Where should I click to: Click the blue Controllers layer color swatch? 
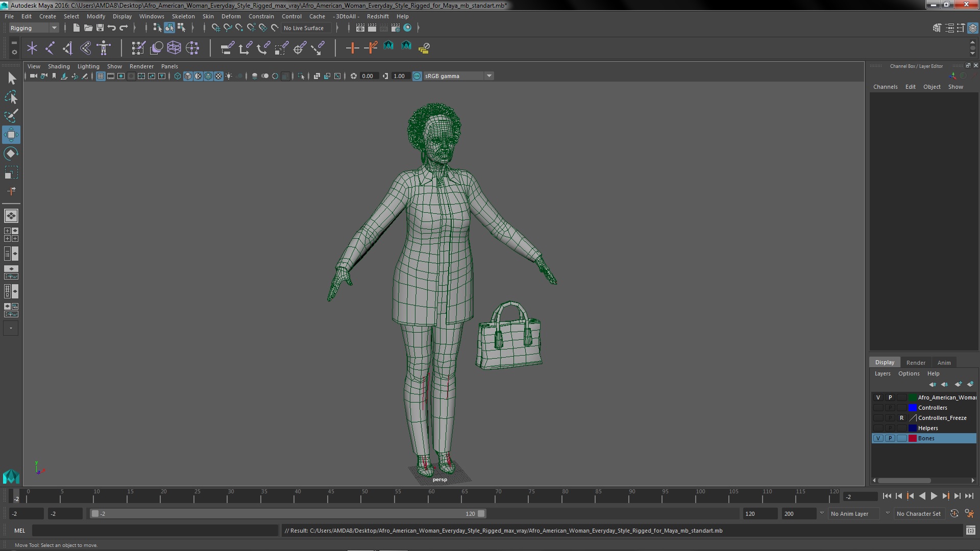[x=912, y=408]
